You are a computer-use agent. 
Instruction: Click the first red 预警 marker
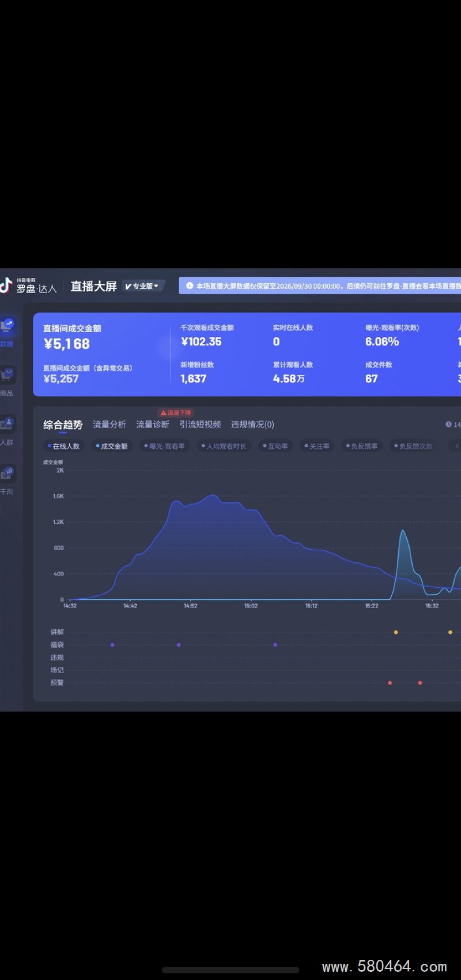[x=390, y=683]
